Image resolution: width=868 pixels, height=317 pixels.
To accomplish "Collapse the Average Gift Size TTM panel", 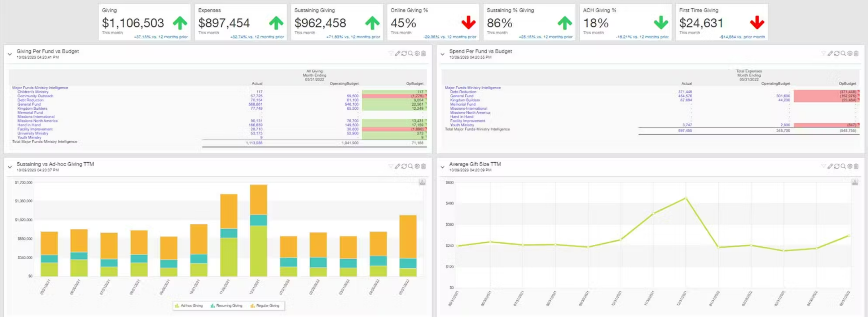I will click(442, 167).
